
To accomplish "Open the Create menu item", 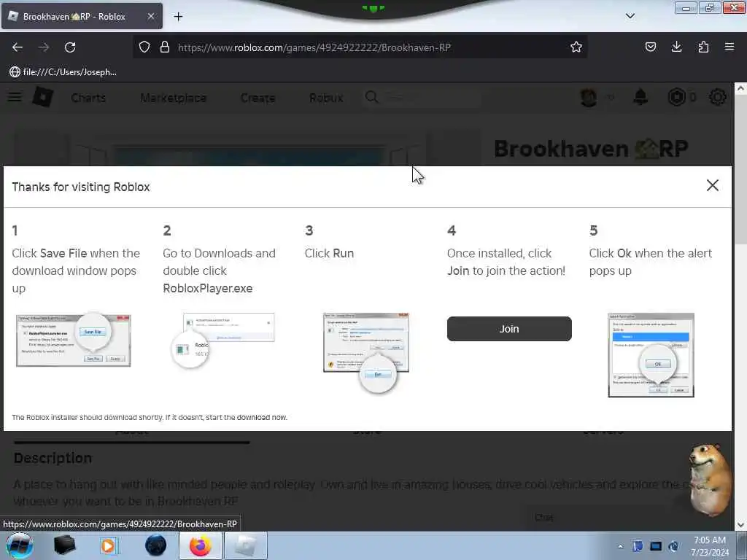I will coord(258,98).
